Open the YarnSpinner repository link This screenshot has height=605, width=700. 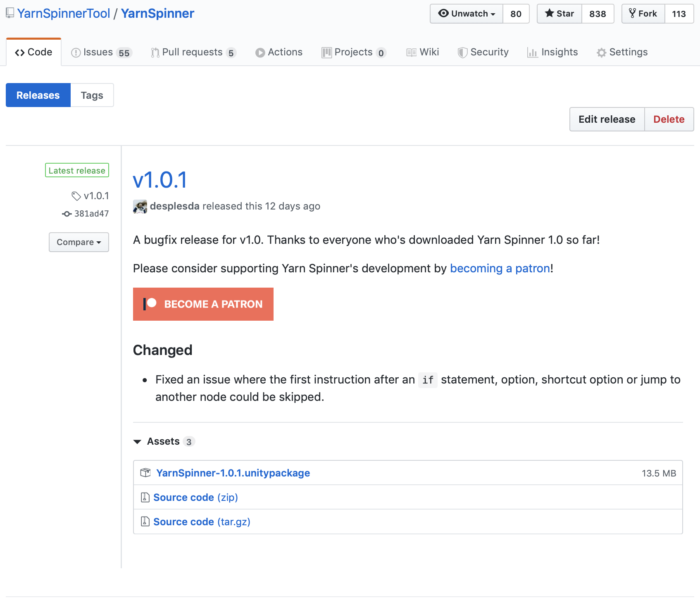[157, 13]
